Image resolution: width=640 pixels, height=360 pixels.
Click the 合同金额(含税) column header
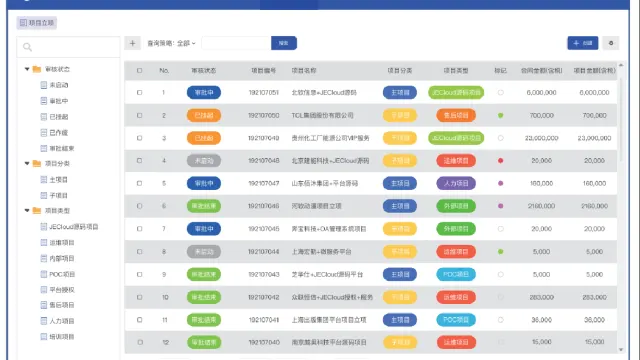541,71
